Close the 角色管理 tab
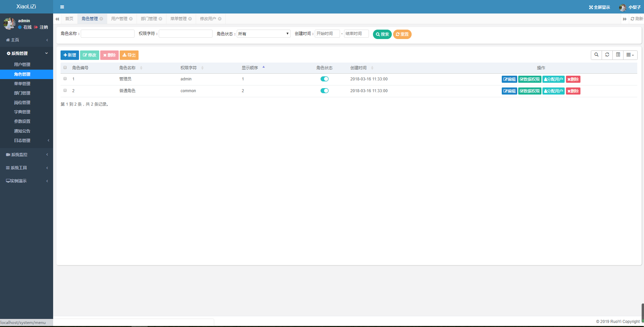 pyautogui.click(x=101, y=19)
